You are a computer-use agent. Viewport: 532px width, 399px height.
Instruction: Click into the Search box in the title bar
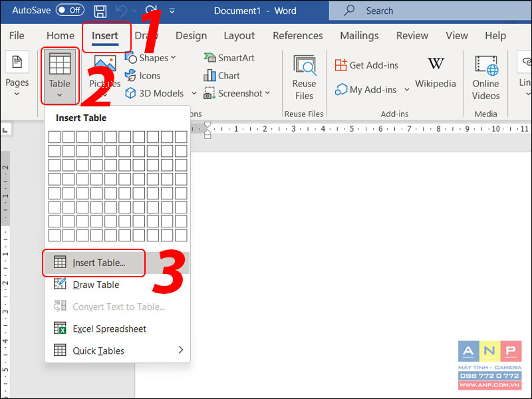(430, 11)
